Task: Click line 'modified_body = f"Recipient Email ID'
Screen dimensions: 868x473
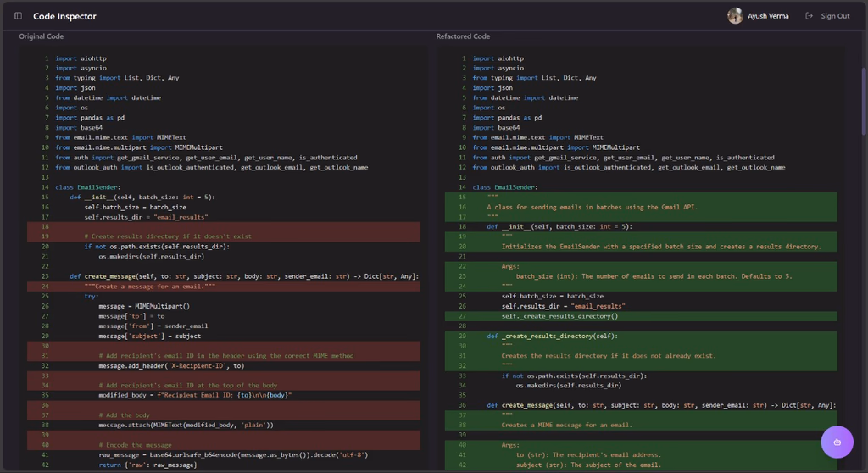Action: 195,395
